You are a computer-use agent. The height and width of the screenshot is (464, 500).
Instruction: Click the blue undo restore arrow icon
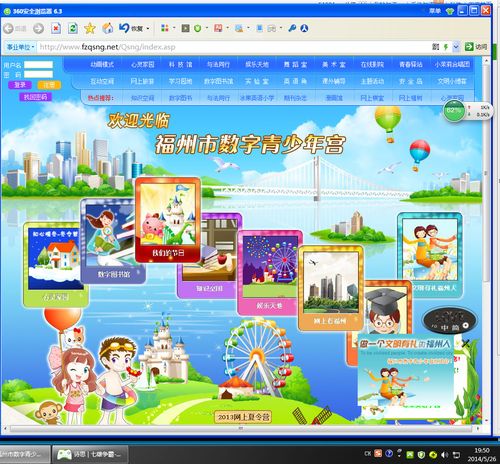coord(124,28)
